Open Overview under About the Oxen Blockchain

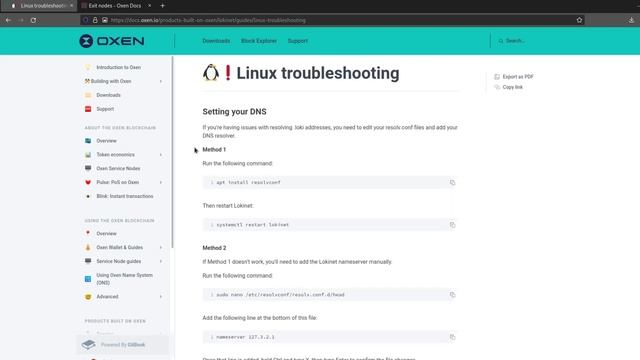click(x=106, y=141)
